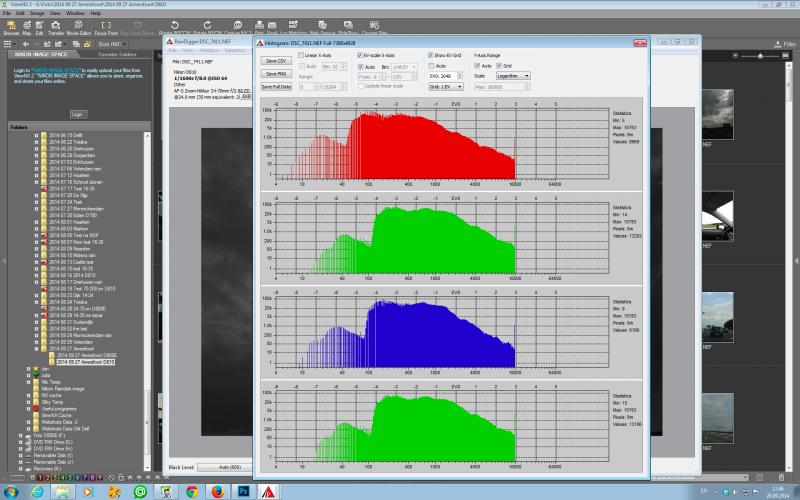Launch Nikon Transfer from the toolbar

pyautogui.click(x=56, y=28)
